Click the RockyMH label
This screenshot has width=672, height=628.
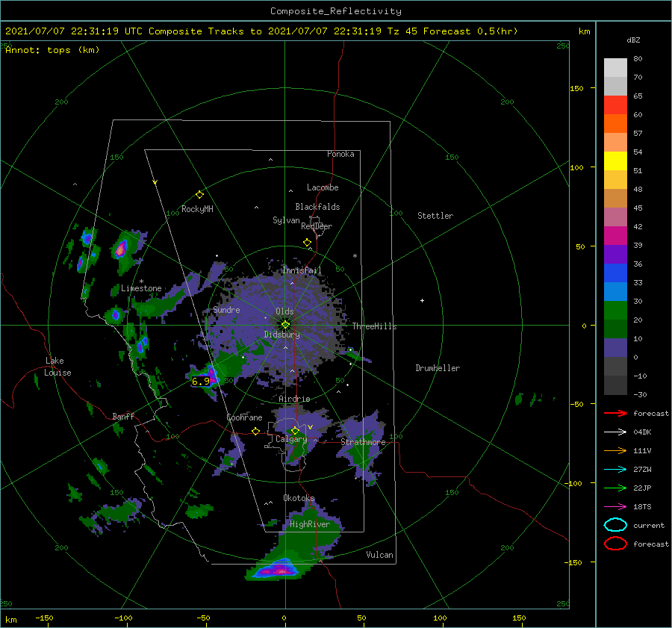click(x=197, y=209)
